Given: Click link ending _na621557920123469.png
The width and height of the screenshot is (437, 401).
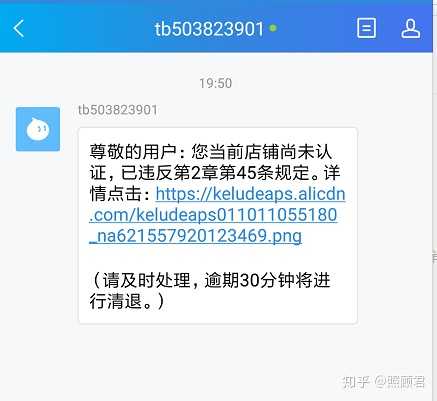Looking at the screenshot, I should pos(196,236).
